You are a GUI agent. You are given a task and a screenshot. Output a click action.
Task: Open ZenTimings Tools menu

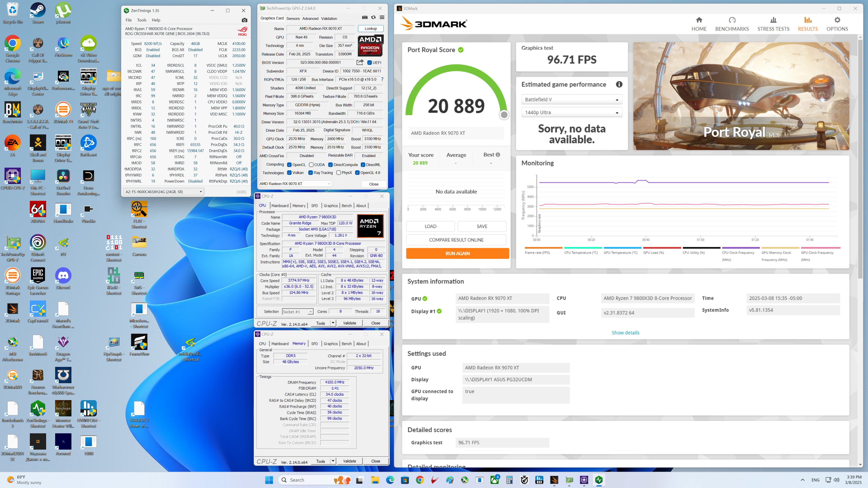tap(142, 20)
